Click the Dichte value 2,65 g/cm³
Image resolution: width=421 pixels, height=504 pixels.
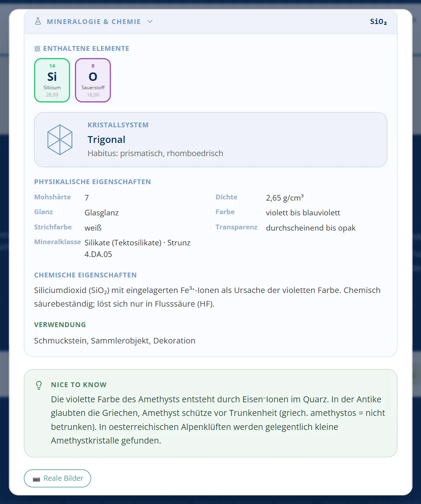pos(285,198)
